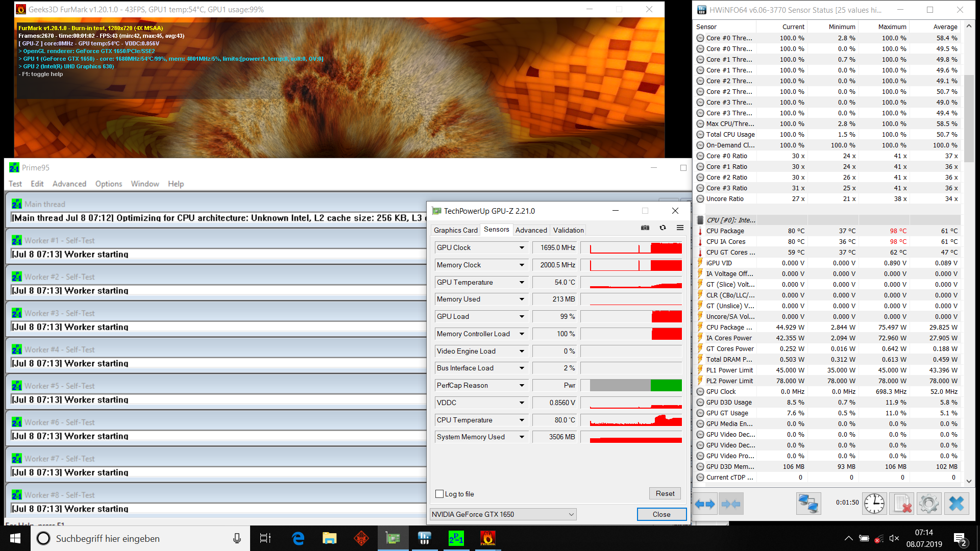The height and width of the screenshot is (551, 980).
Task: Expand the PerfCap Reason dropdown arrow
Action: pos(522,386)
